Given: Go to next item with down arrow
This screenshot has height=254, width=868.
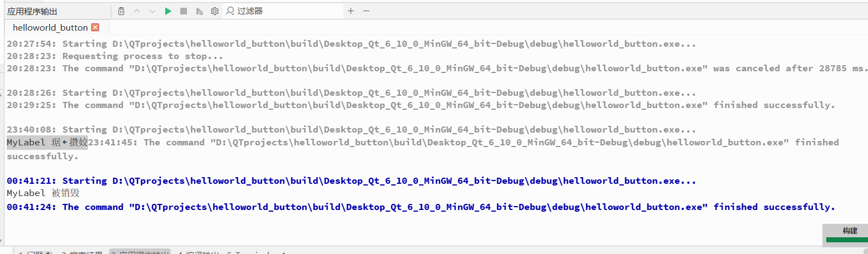Looking at the screenshot, I should [x=152, y=11].
